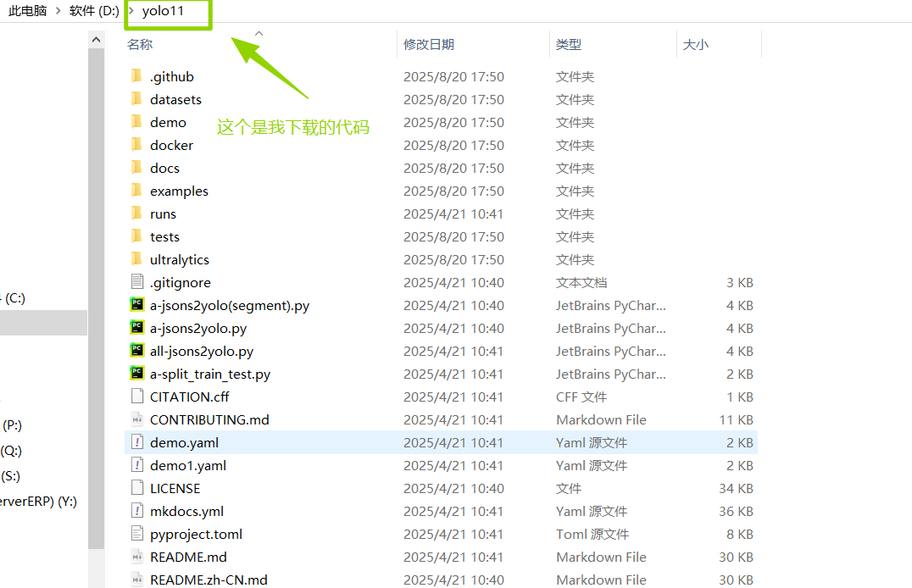Select (Q:) drive in navigation pane
Screen dimensions: 912x588
tap(11, 451)
